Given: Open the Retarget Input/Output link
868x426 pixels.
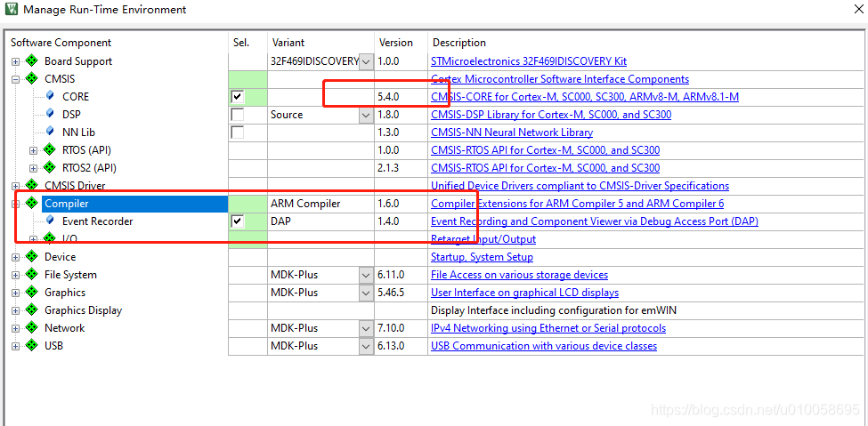Looking at the screenshot, I should click(483, 239).
